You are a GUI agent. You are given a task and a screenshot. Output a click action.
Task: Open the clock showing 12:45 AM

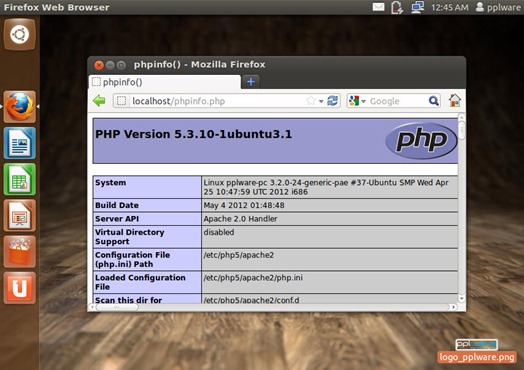tap(449, 7)
